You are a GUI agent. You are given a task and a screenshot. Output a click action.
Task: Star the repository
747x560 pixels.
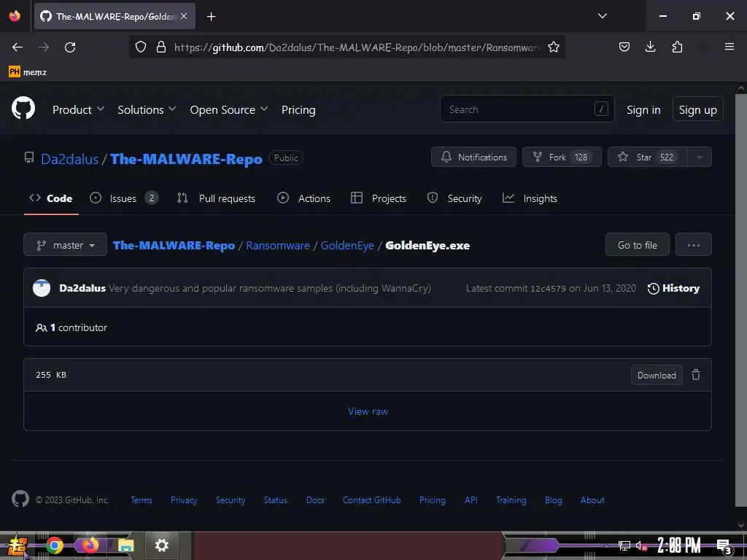[648, 157]
